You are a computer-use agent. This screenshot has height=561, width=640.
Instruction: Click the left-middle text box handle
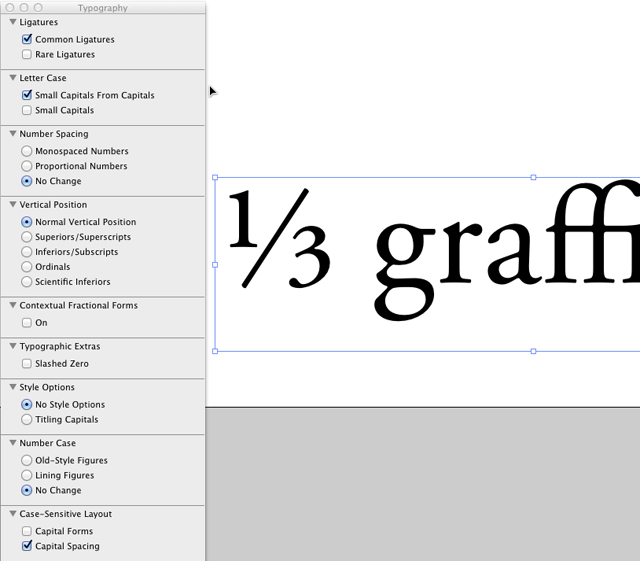(215, 265)
